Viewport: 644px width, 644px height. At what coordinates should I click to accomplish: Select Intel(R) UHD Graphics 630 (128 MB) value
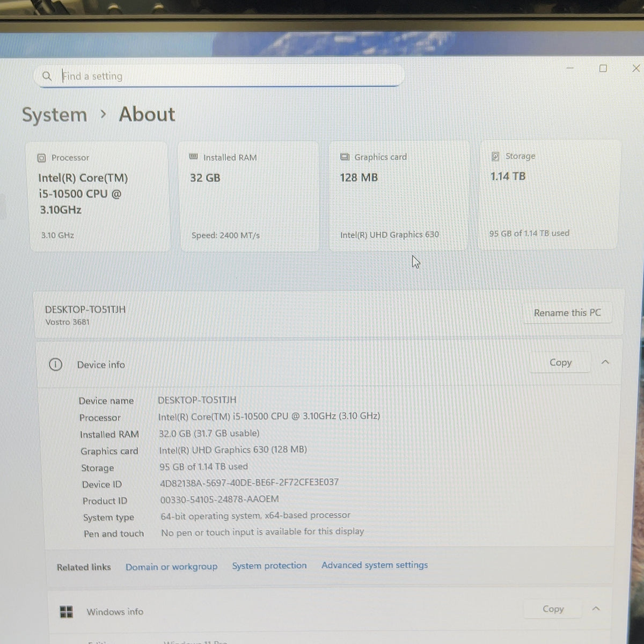(x=233, y=450)
